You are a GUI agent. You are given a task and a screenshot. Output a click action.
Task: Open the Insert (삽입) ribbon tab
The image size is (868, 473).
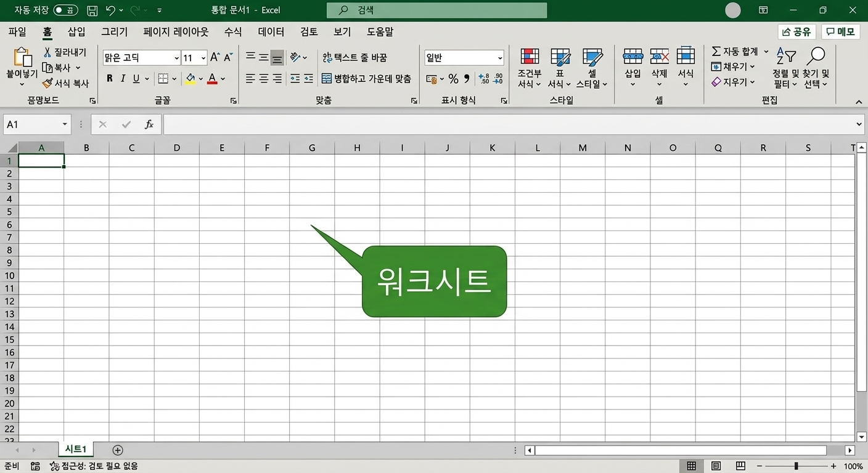click(76, 32)
